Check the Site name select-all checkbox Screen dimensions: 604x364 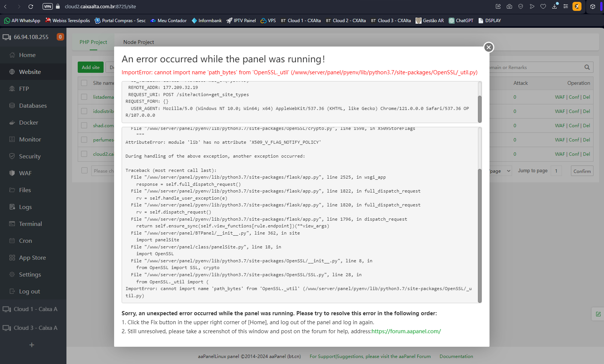coord(84,83)
